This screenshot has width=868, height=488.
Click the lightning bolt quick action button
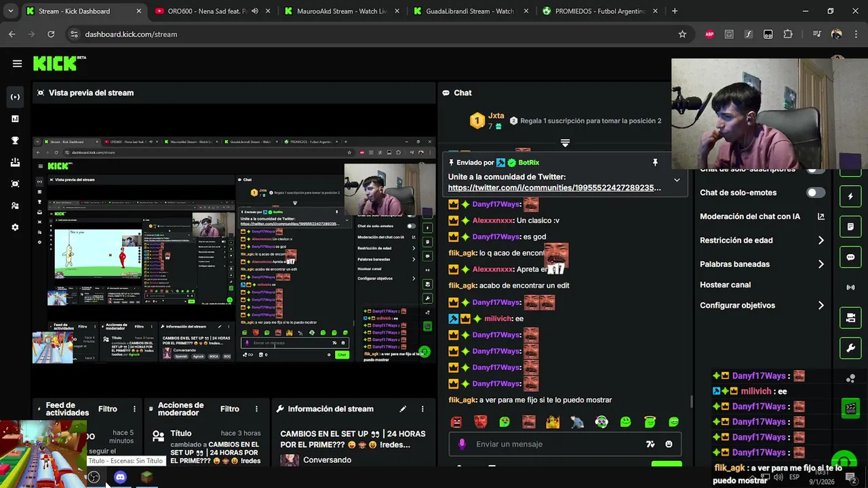pos(850,197)
